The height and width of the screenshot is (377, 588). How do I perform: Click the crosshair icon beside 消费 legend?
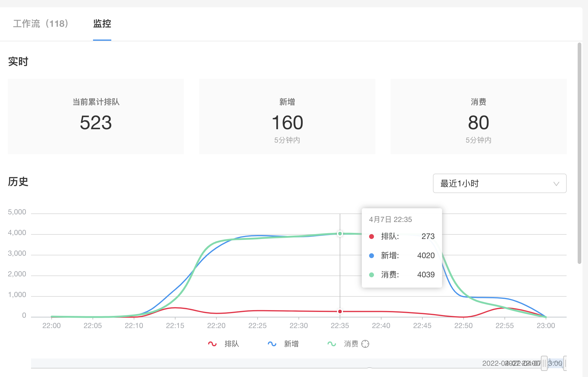(x=365, y=344)
